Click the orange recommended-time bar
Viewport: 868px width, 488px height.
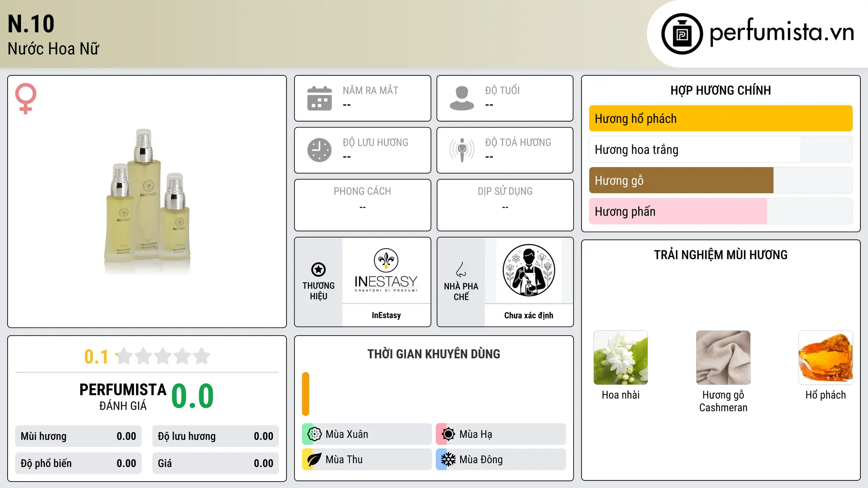pyautogui.click(x=306, y=394)
